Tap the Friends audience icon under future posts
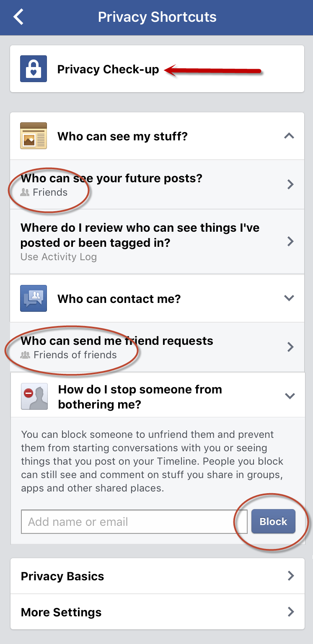This screenshot has height=644, width=313. [x=25, y=192]
